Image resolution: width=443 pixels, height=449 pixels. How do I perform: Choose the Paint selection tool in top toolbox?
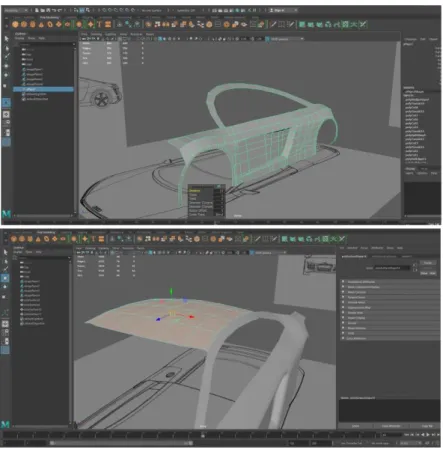pos(6,57)
